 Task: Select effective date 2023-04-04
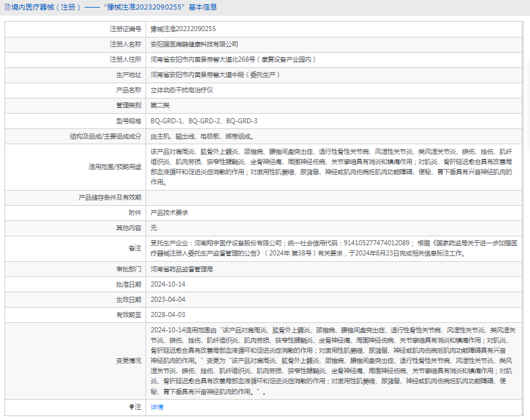click(168, 299)
